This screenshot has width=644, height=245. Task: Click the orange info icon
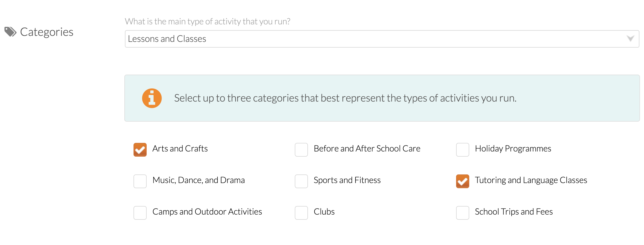tap(152, 98)
